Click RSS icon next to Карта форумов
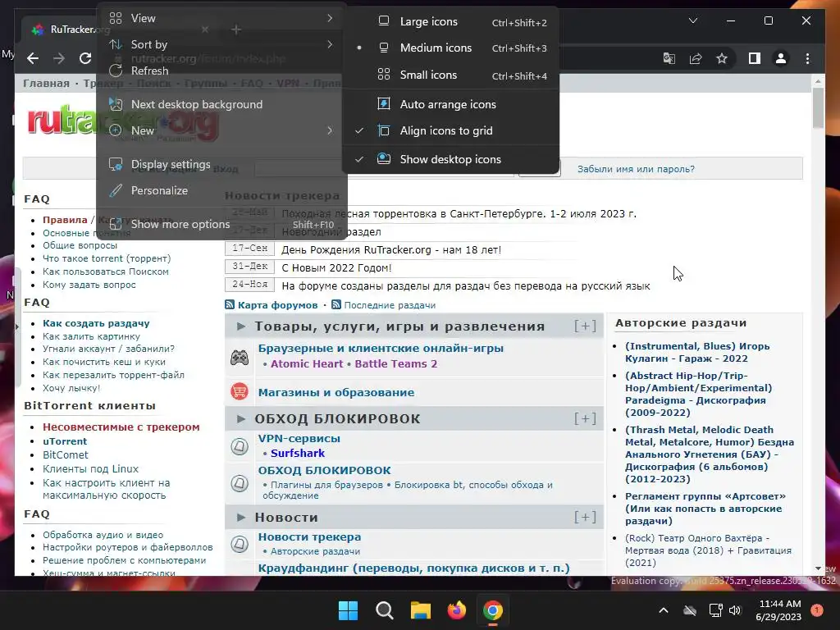The width and height of the screenshot is (840, 630). click(x=230, y=305)
